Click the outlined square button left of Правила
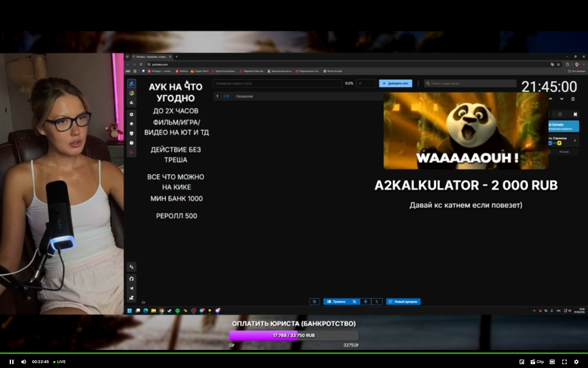Image resolution: width=588 pixels, height=368 pixels. [x=315, y=302]
